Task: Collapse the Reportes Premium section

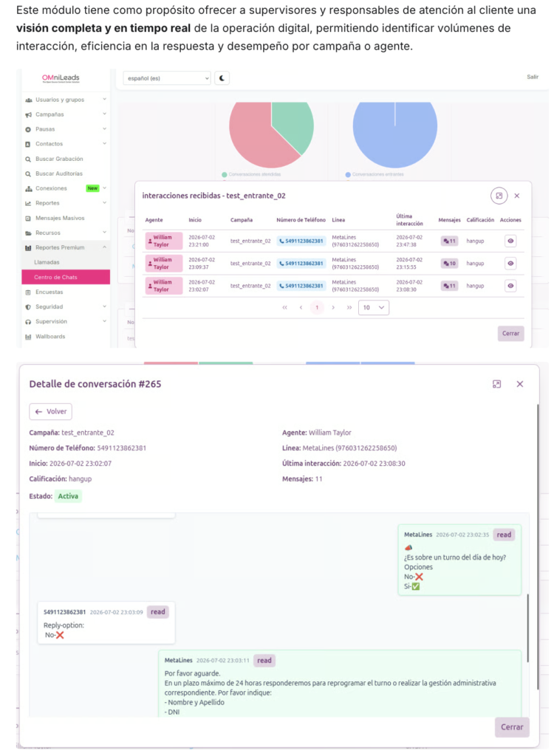Action: 66,247
